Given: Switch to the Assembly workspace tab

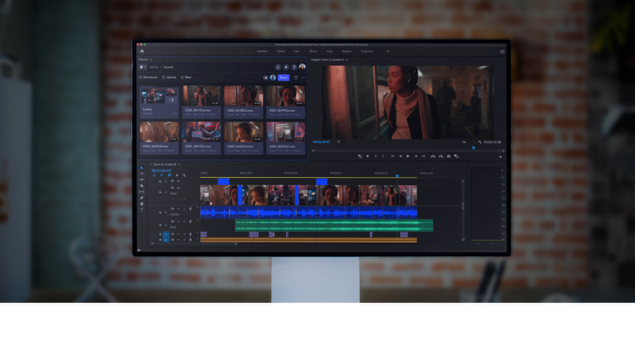Looking at the screenshot, I should (262, 52).
